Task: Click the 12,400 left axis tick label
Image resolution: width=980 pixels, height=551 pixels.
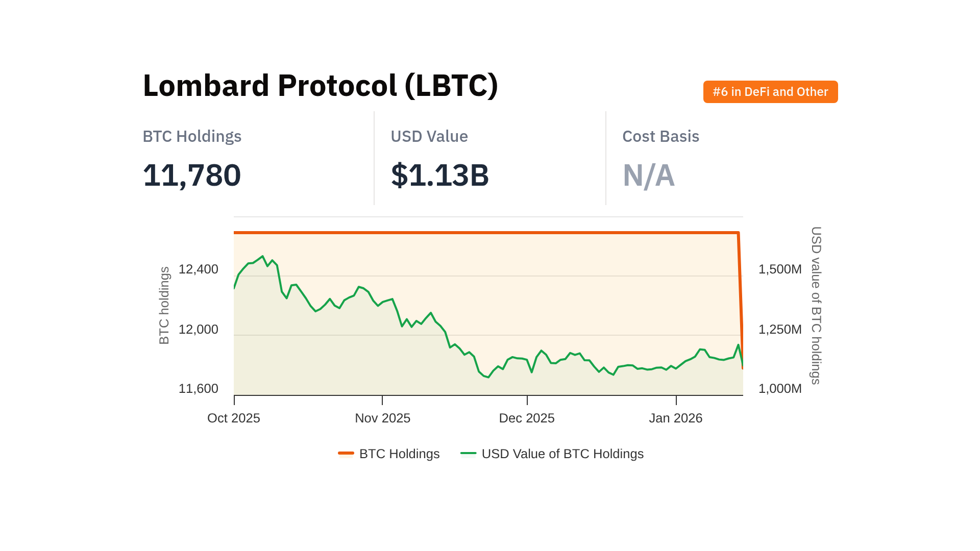Action: click(198, 269)
